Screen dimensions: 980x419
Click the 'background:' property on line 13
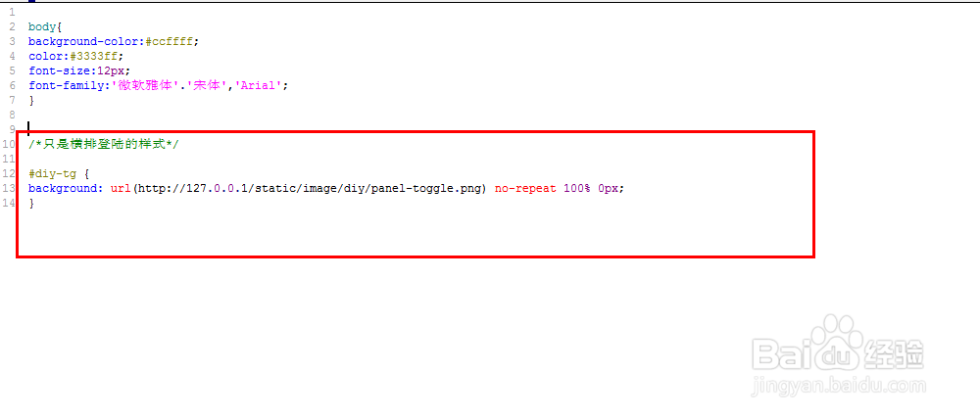[66, 188]
